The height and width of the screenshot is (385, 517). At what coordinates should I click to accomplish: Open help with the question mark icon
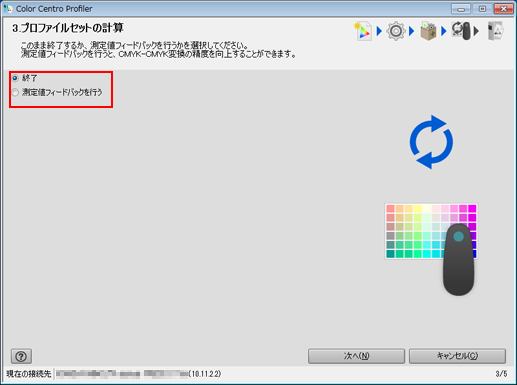click(x=21, y=356)
